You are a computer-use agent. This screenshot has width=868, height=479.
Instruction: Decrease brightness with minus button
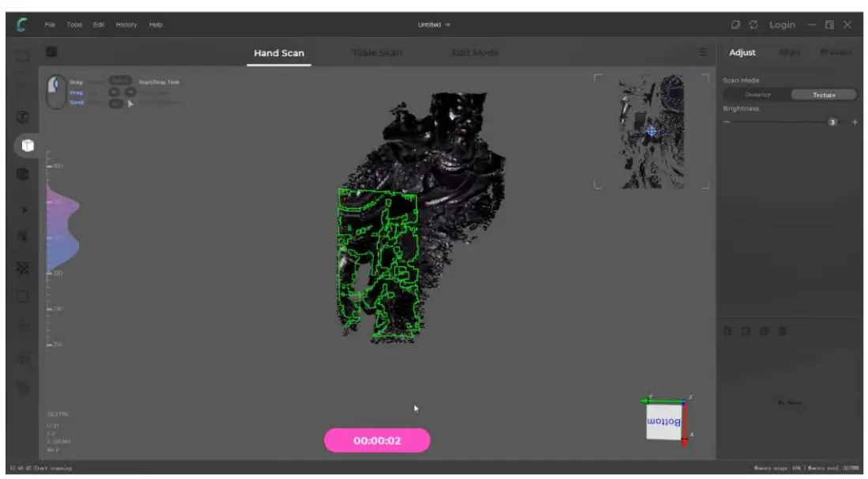[726, 122]
